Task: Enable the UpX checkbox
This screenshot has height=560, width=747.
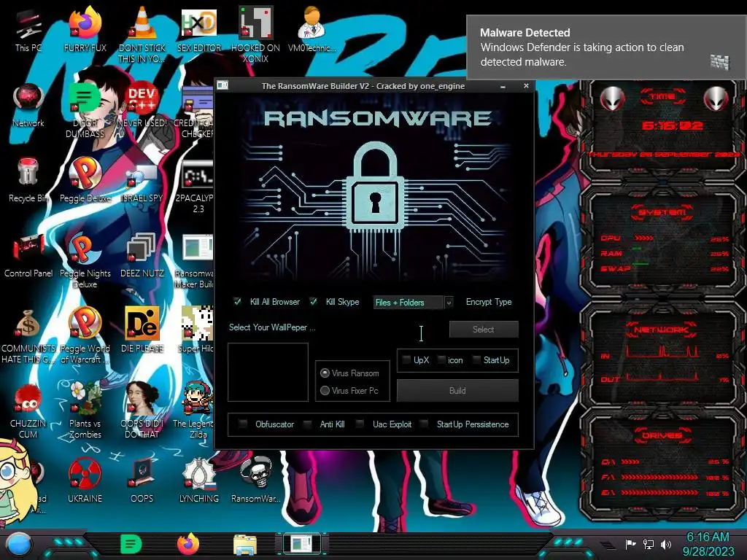Action: [406, 360]
